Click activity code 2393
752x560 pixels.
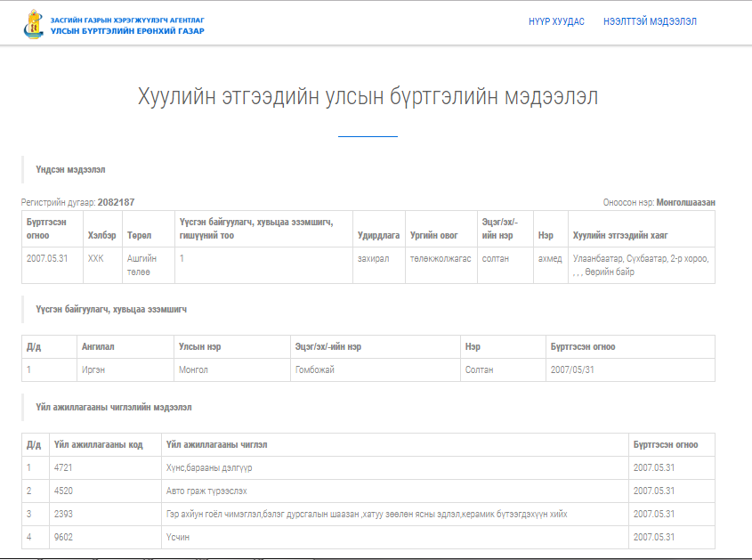tap(63, 514)
